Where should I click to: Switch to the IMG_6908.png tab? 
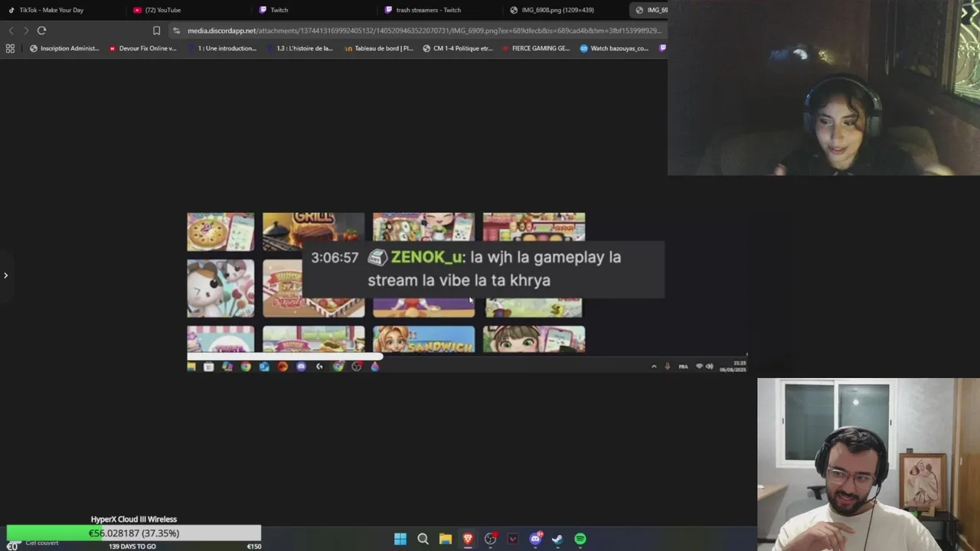pos(552,10)
